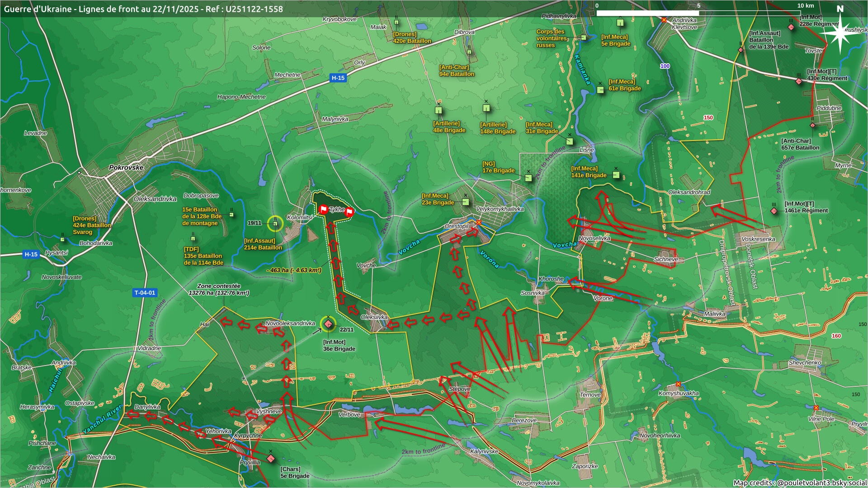Click the 61e Brigade Inf.Meca green icon
This screenshot has width=868, height=488.
point(600,90)
